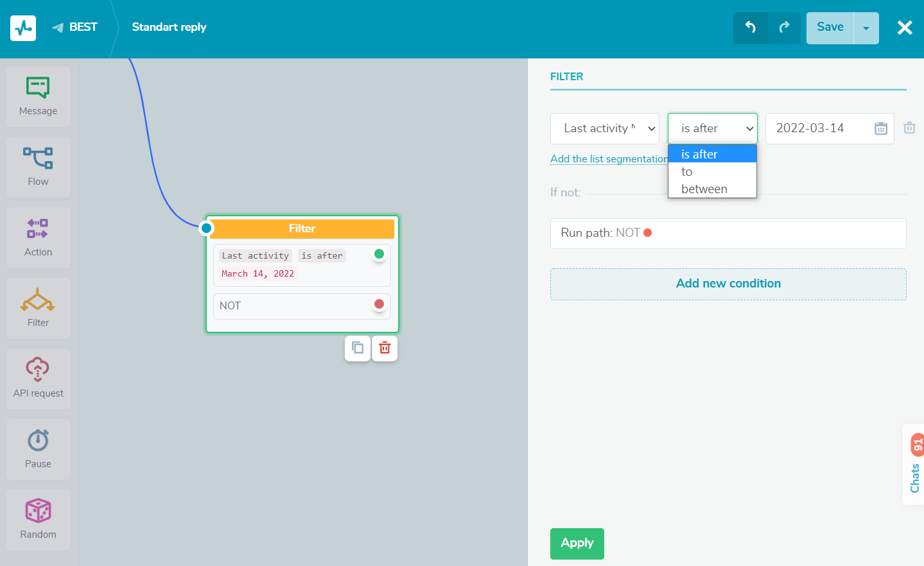Screen dimensions: 924x566
Task: Collapse the 'is after' operator dropdown
Action: (x=712, y=128)
